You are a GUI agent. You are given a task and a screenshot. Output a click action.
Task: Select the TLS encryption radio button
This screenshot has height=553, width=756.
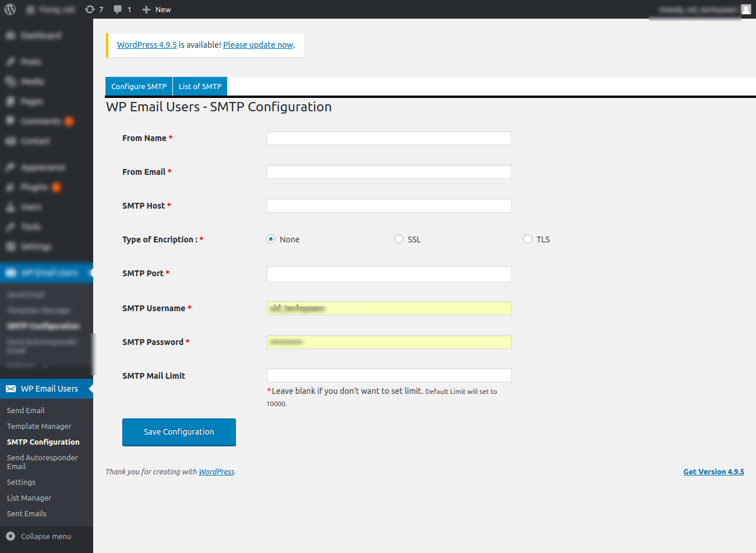click(528, 239)
